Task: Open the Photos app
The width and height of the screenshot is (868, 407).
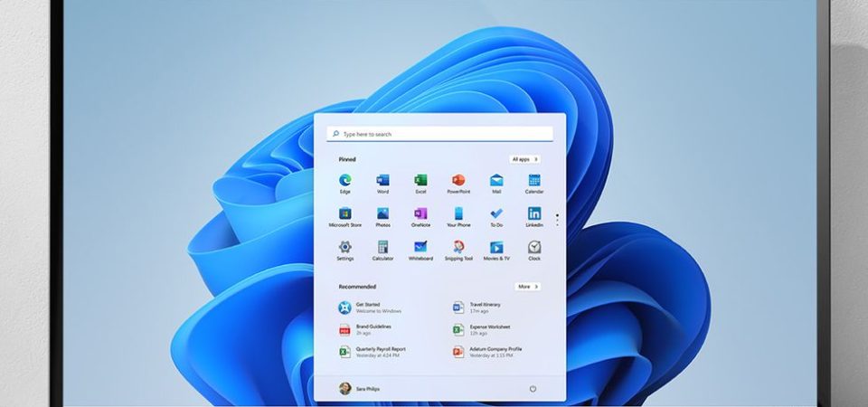Action: click(382, 214)
